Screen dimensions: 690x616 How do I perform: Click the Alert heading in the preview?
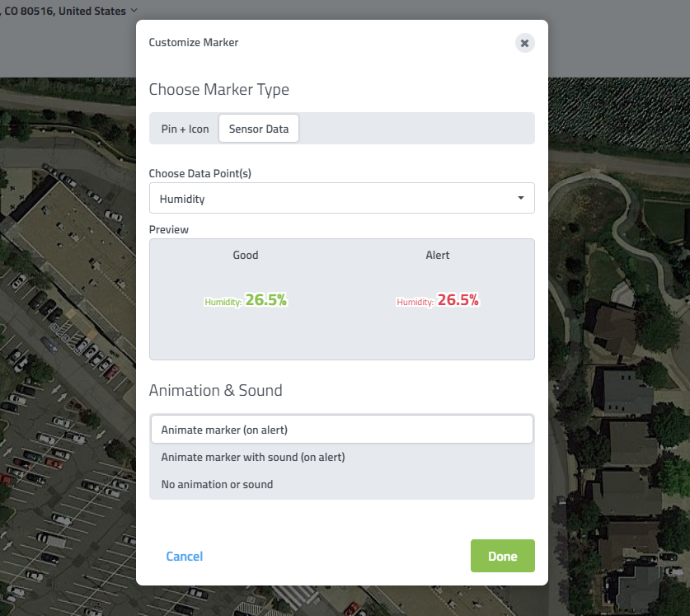[438, 255]
